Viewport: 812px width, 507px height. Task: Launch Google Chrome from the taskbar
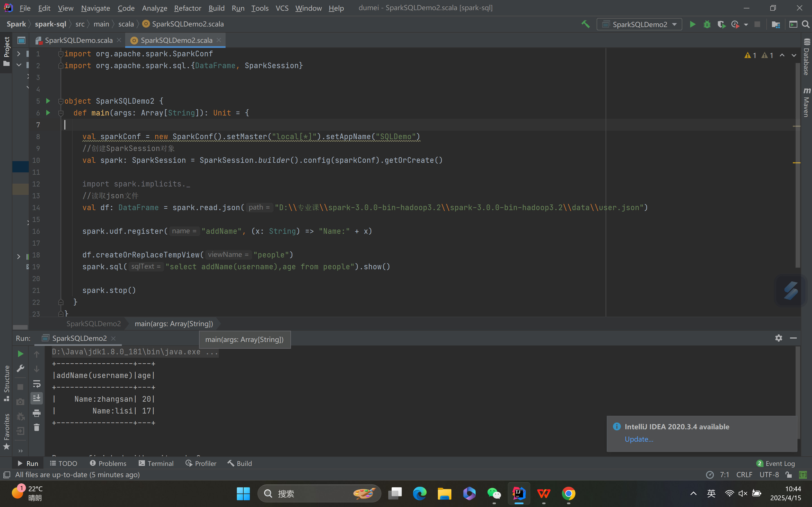pyautogui.click(x=569, y=493)
